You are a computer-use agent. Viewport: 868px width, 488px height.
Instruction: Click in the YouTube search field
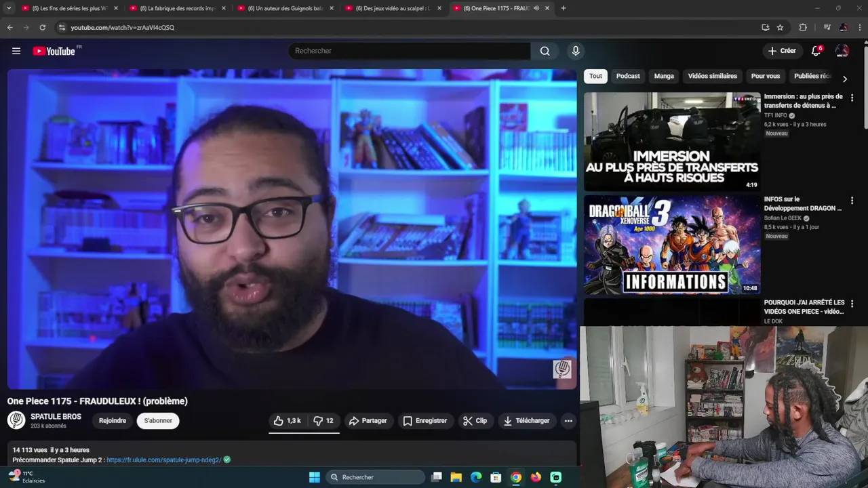(410, 51)
